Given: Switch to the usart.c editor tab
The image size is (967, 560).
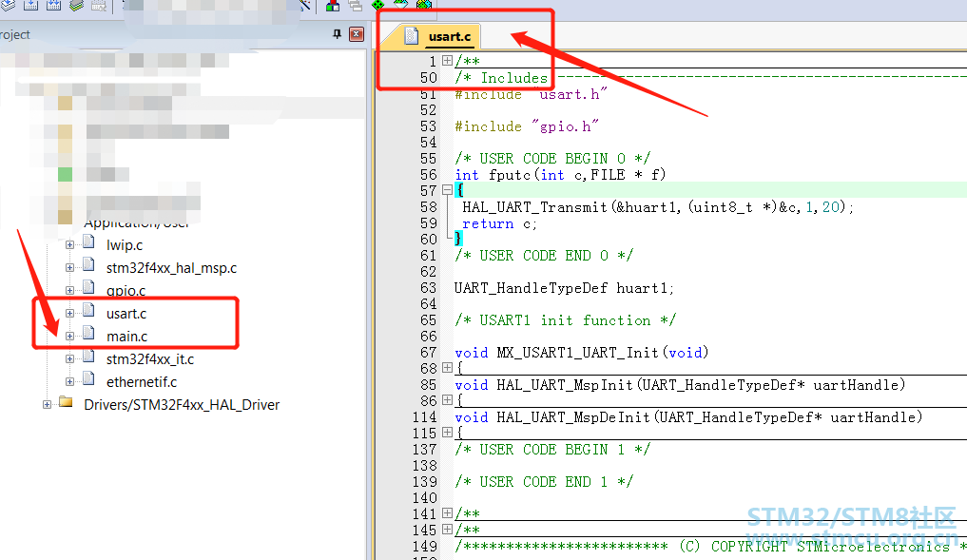Looking at the screenshot, I should pos(450,36).
